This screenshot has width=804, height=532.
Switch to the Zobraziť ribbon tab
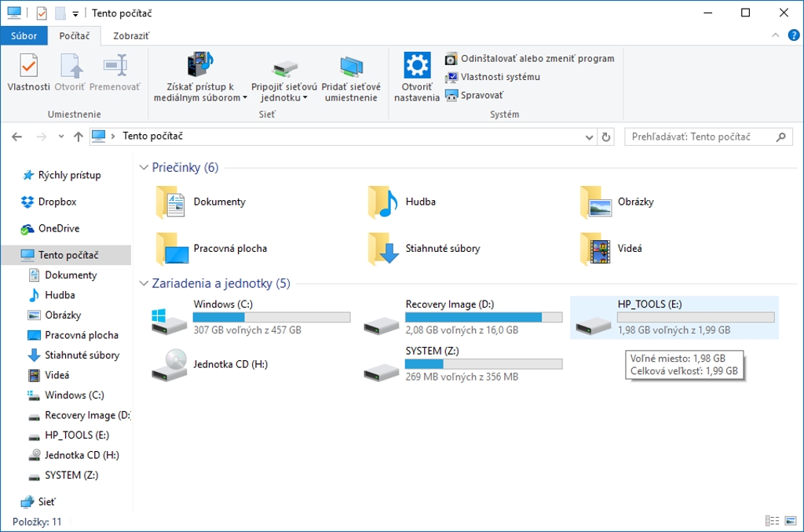(131, 36)
